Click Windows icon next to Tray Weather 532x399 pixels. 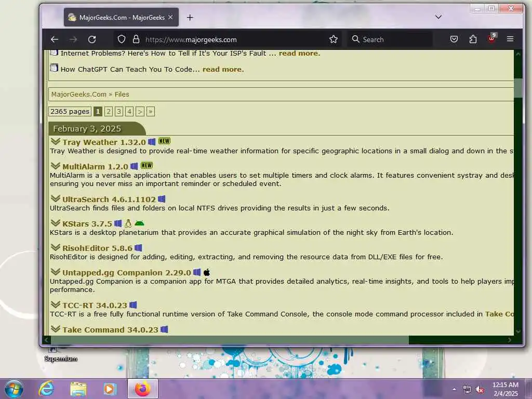coord(152,142)
